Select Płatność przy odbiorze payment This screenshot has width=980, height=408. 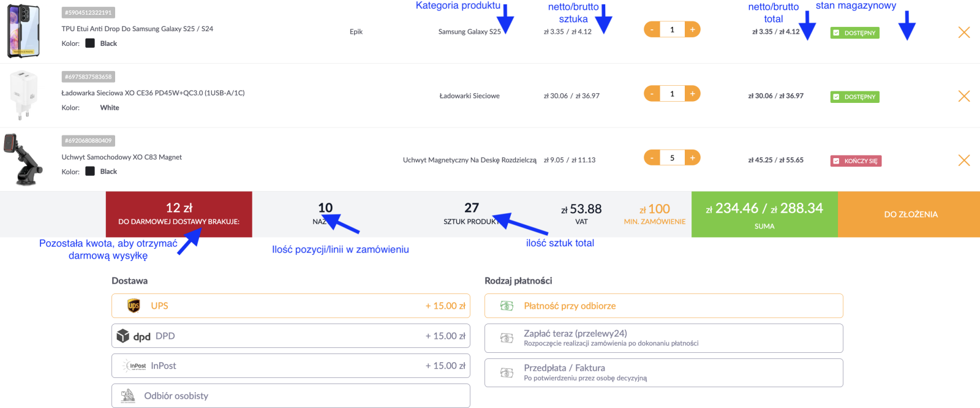[x=663, y=306]
